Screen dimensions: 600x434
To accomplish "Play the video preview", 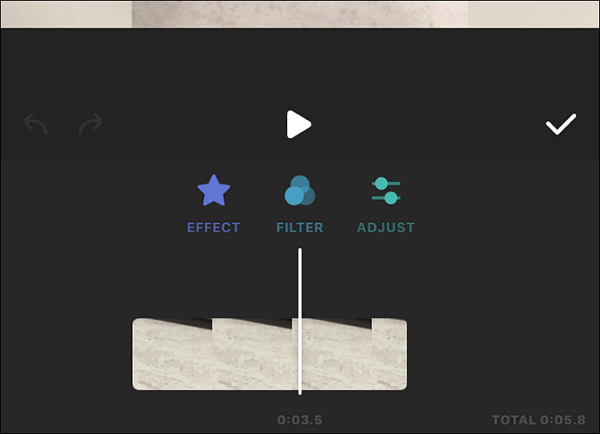I will (x=299, y=124).
